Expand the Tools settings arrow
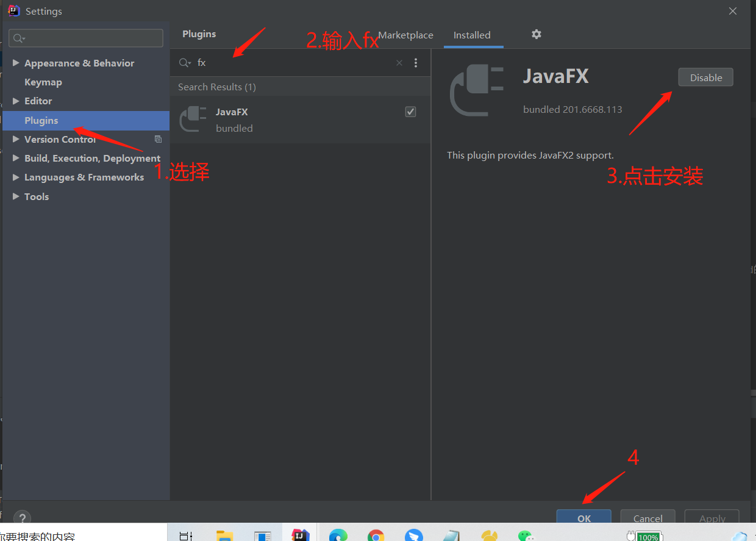This screenshot has height=541, width=756. tap(16, 196)
